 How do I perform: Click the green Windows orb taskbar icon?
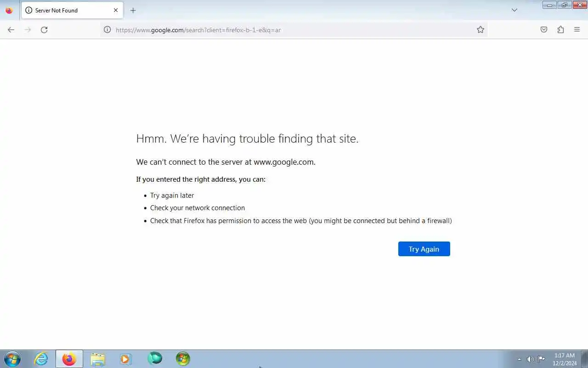pos(183,358)
